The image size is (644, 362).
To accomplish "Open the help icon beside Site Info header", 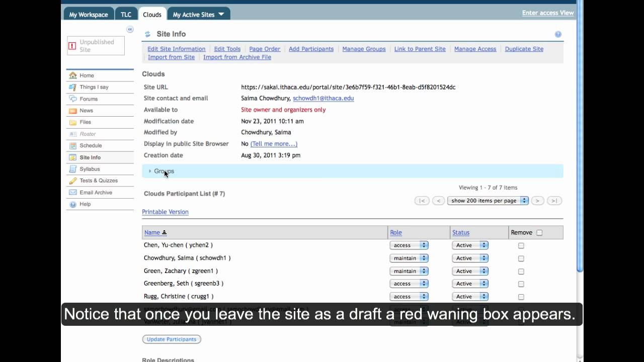I will click(x=558, y=34).
